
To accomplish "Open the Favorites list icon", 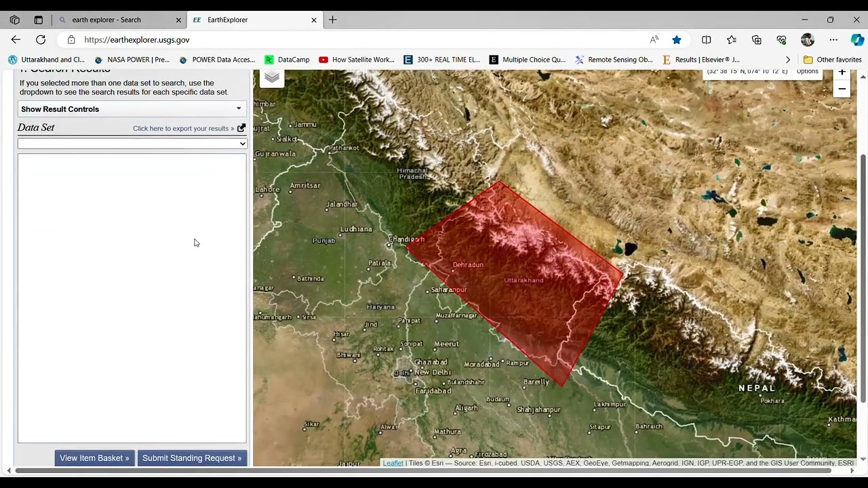I will click(x=732, y=40).
